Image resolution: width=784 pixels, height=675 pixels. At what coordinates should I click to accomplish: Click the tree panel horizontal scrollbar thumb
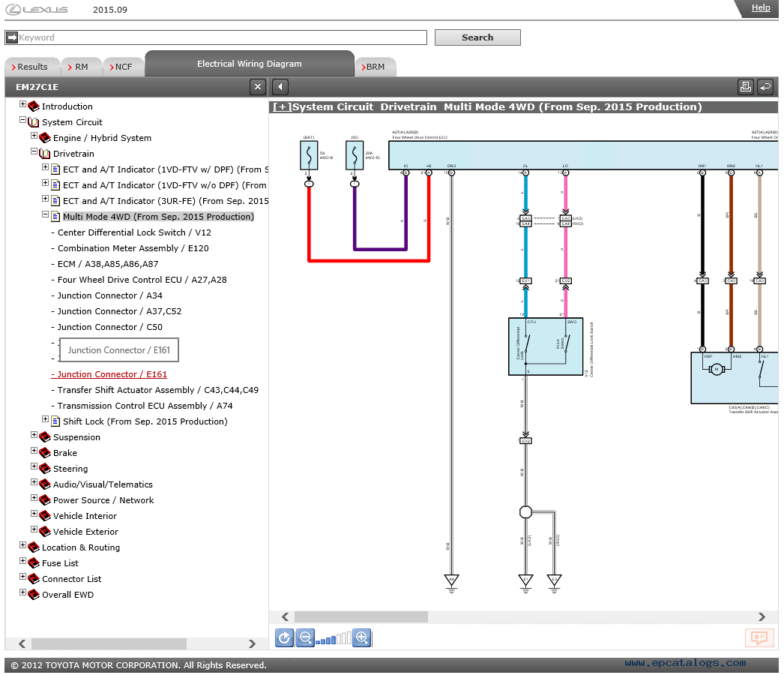(x=109, y=643)
